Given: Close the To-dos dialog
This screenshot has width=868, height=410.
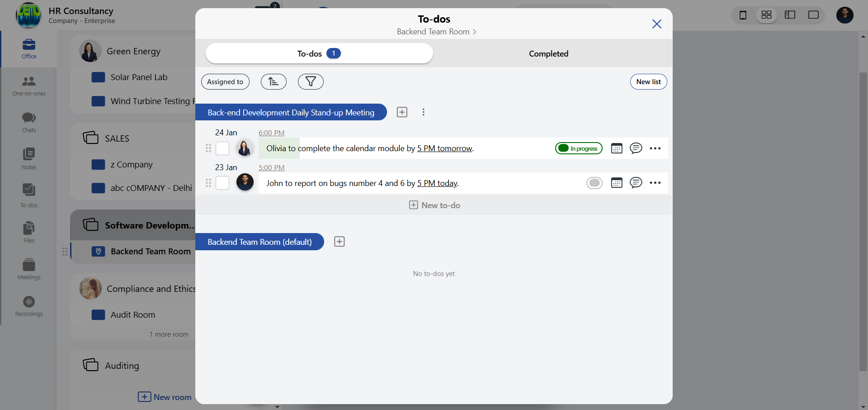Looking at the screenshot, I should 657,24.
